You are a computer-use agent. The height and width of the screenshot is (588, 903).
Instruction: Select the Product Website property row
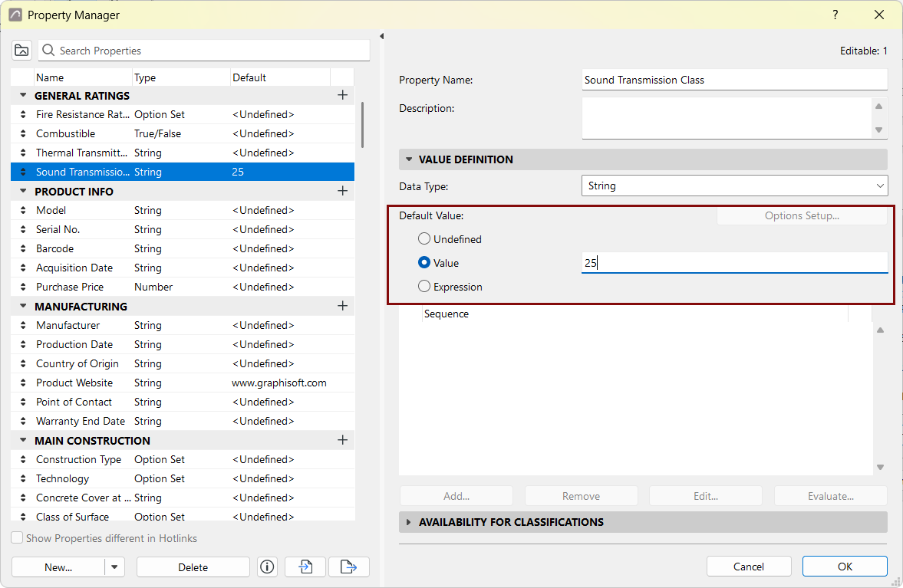(x=183, y=383)
